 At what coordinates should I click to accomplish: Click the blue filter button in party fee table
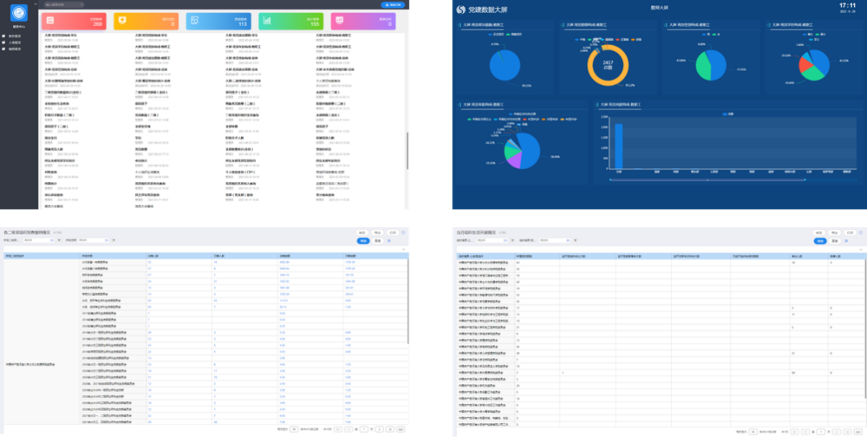363,240
